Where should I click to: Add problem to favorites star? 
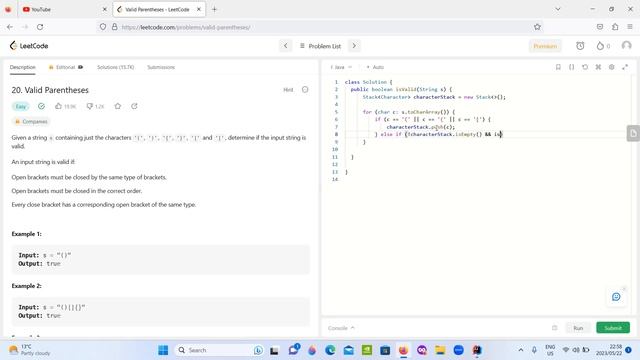tap(118, 106)
